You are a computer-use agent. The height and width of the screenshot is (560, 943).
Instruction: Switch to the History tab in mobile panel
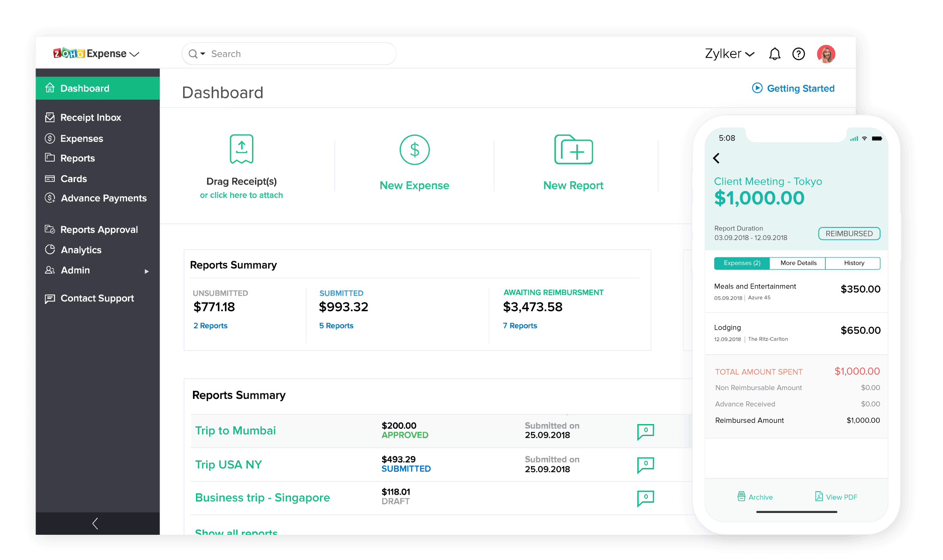click(x=854, y=262)
